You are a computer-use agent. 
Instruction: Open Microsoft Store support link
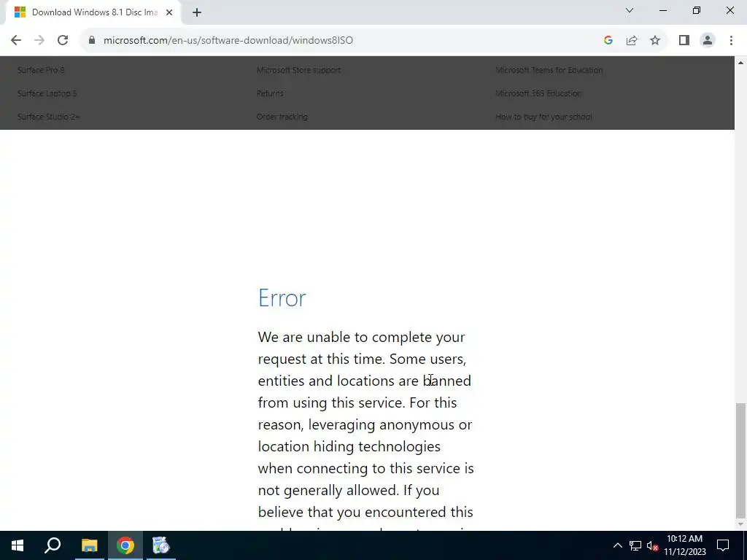click(x=298, y=70)
